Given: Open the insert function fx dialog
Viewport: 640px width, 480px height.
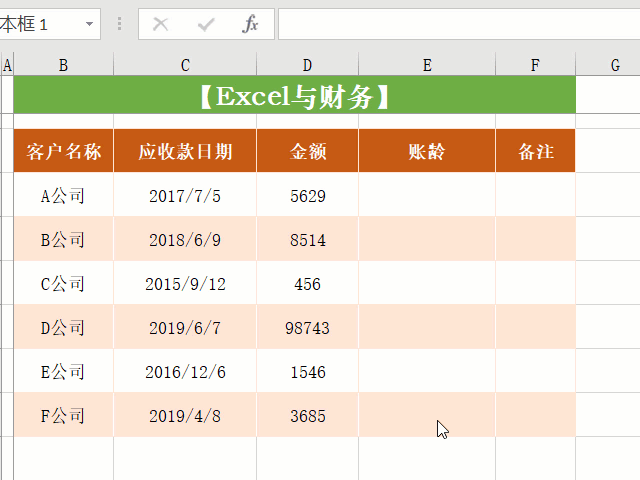Looking at the screenshot, I should coord(250,24).
